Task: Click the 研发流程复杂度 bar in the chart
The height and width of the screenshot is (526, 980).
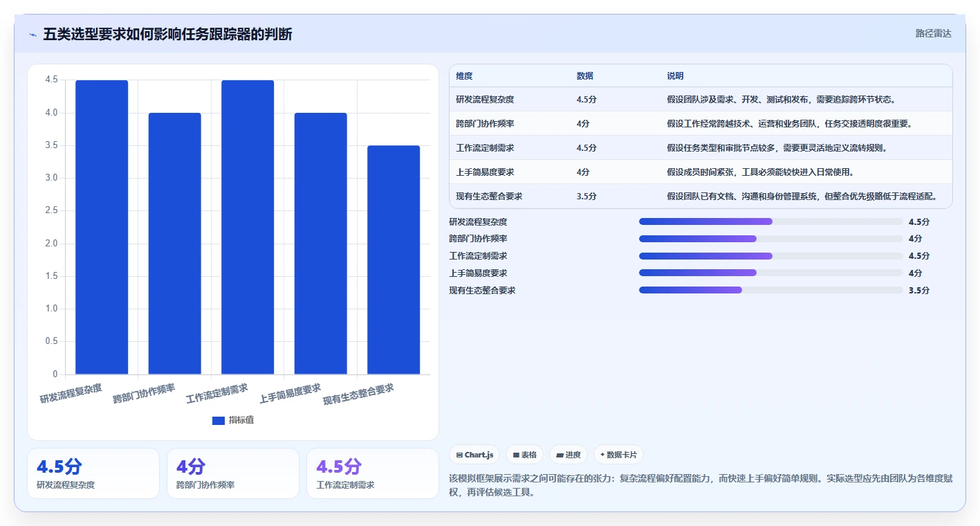Action: tap(102, 227)
